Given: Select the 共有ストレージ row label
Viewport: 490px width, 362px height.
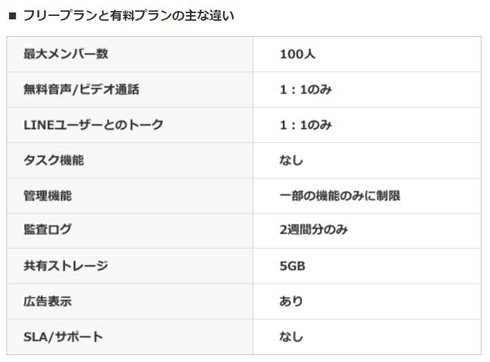Looking at the screenshot, I should [x=66, y=266].
